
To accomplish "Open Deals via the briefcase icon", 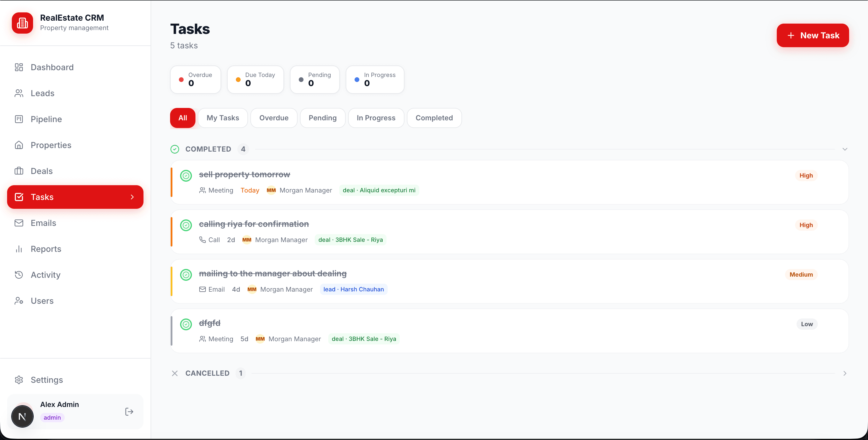I will (19, 171).
